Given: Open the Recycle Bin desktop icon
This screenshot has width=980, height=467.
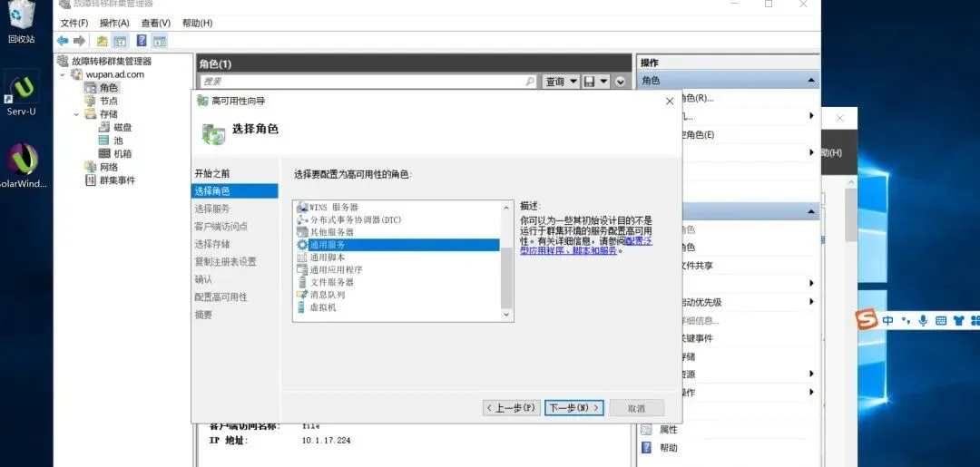Looking at the screenshot, I should point(21,22).
